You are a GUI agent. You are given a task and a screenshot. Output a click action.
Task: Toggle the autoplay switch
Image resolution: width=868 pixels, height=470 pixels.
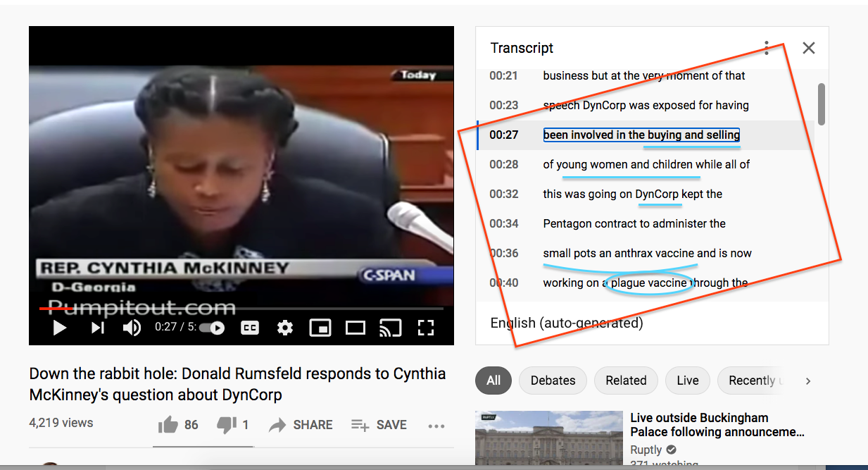pos(213,328)
